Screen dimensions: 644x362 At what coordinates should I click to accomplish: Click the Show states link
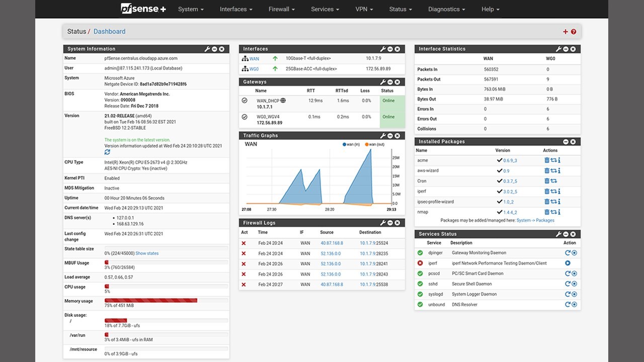tap(147, 253)
